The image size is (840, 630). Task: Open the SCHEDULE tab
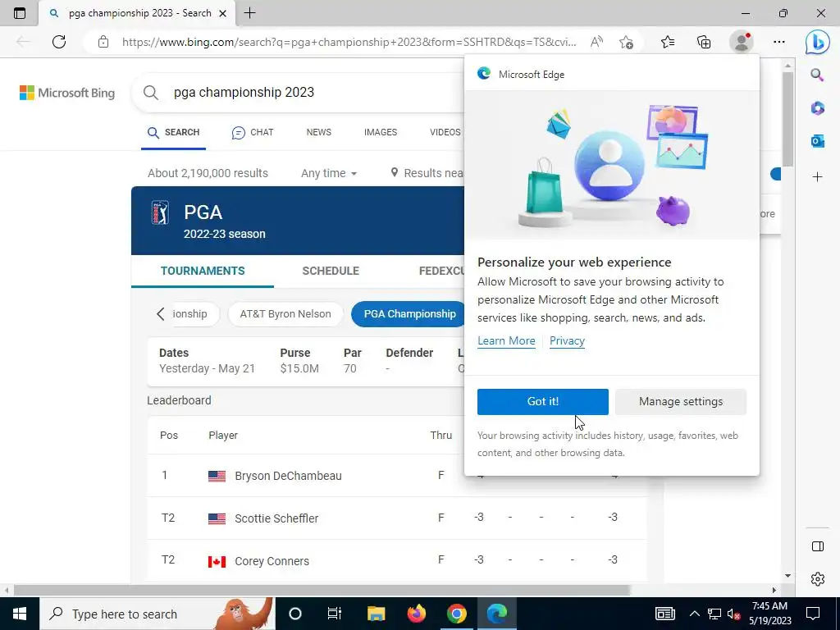point(331,271)
